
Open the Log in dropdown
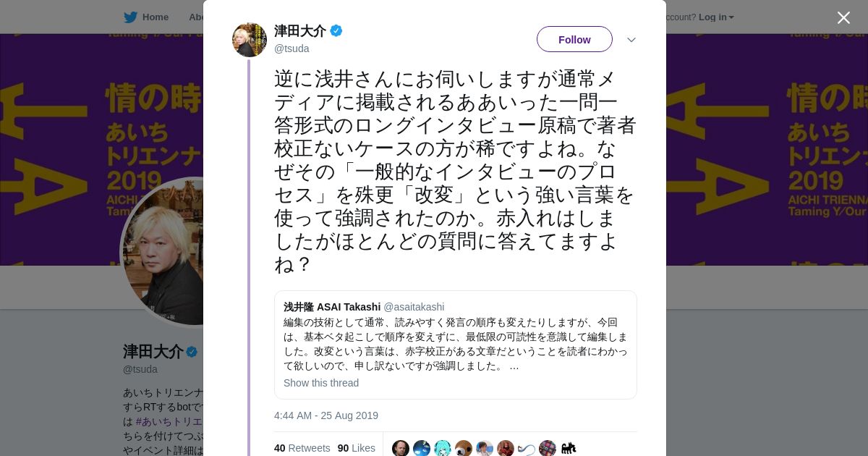click(x=716, y=17)
